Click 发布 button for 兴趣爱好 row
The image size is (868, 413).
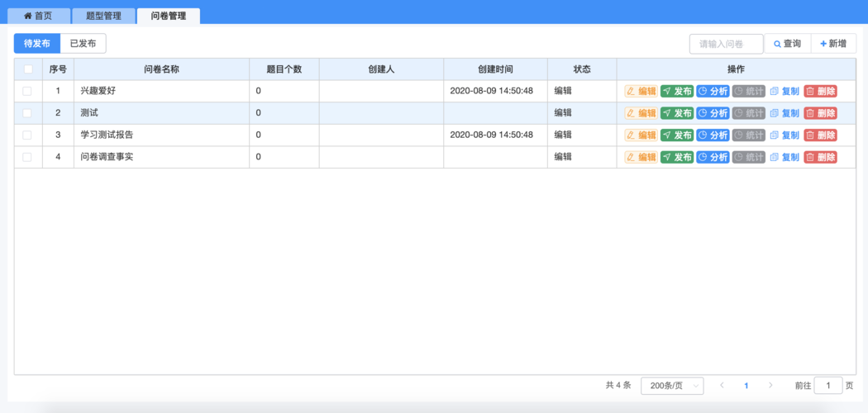676,91
